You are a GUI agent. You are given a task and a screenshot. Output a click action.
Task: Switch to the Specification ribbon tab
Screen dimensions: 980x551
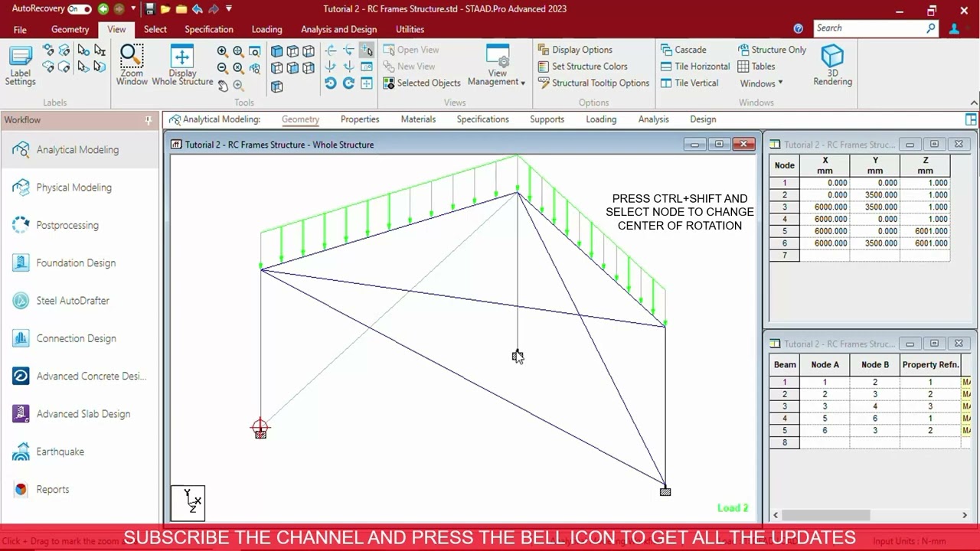click(209, 29)
